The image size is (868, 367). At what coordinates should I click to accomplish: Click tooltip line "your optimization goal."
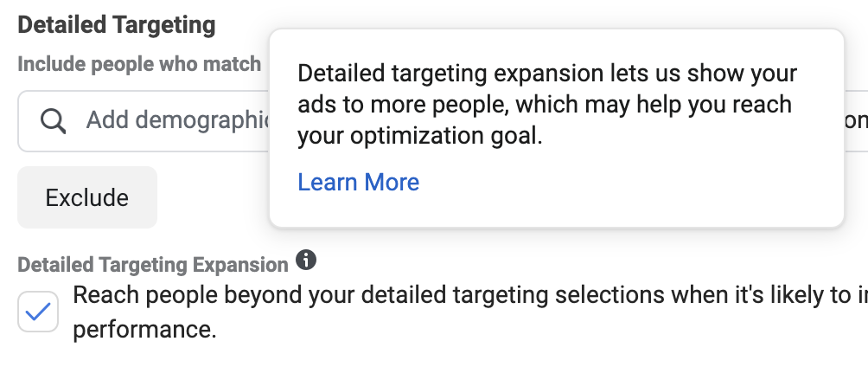pyautogui.click(x=420, y=136)
